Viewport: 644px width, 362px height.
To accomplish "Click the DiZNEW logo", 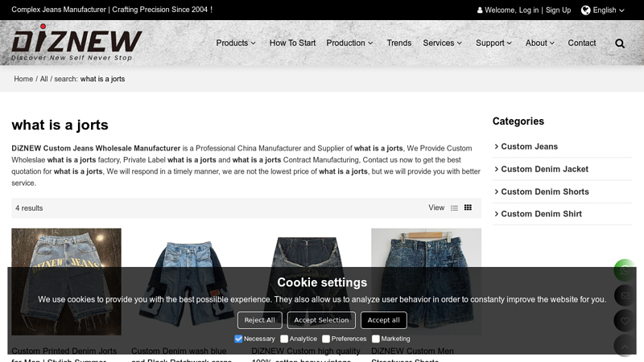I will pos(76,43).
